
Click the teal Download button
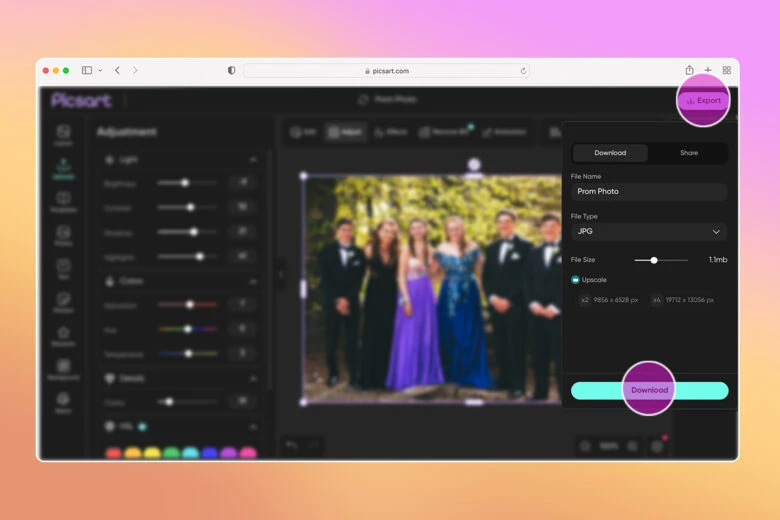tap(649, 390)
